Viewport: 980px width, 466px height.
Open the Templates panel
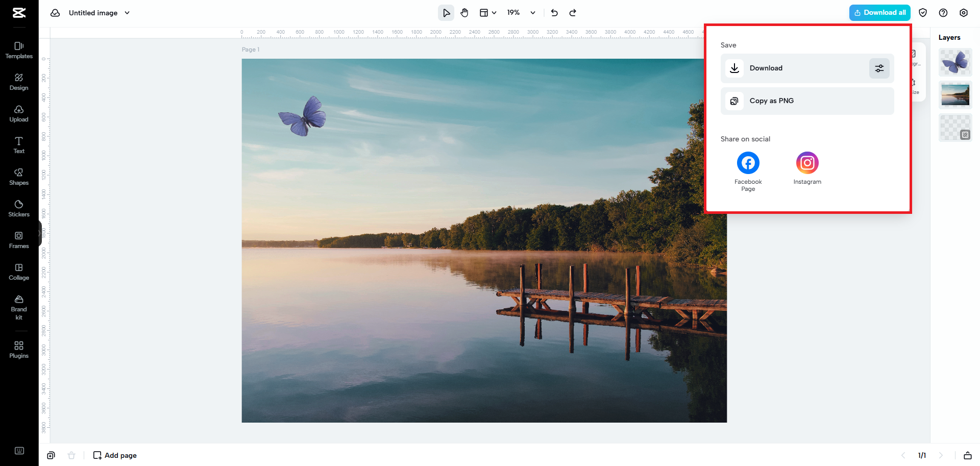[x=19, y=50]
